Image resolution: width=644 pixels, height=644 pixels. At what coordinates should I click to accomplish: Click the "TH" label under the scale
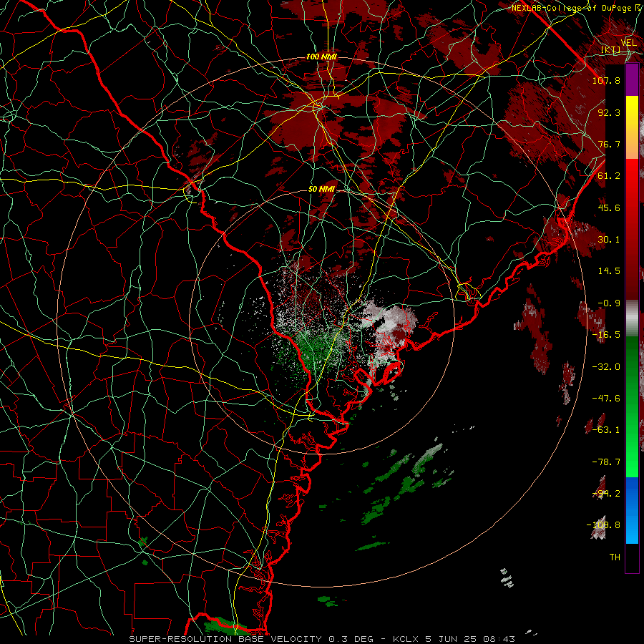(x=615, y=557)
